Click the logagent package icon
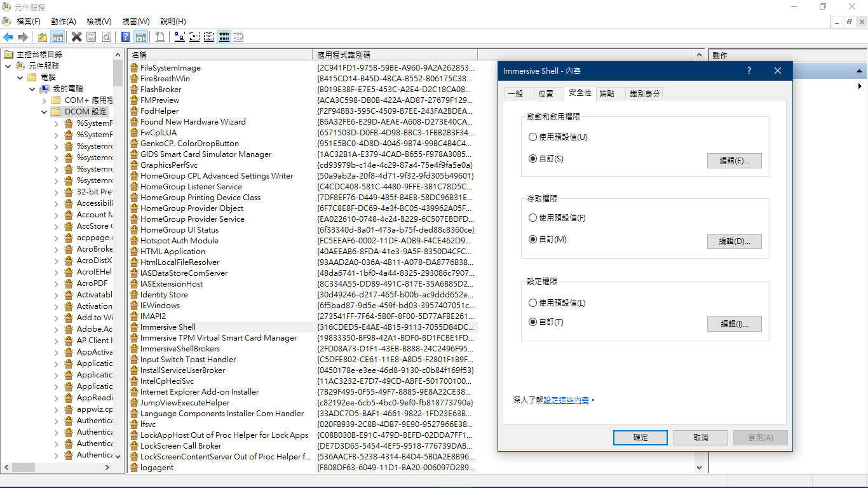Screen dimensions: 868x488 [134, 468]
